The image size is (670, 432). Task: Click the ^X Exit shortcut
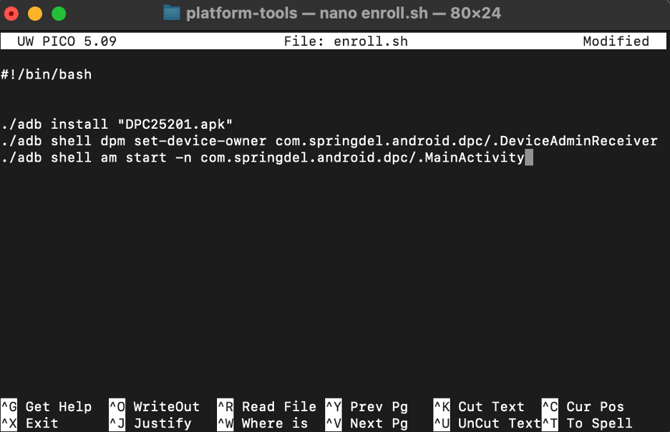(29, 423)
